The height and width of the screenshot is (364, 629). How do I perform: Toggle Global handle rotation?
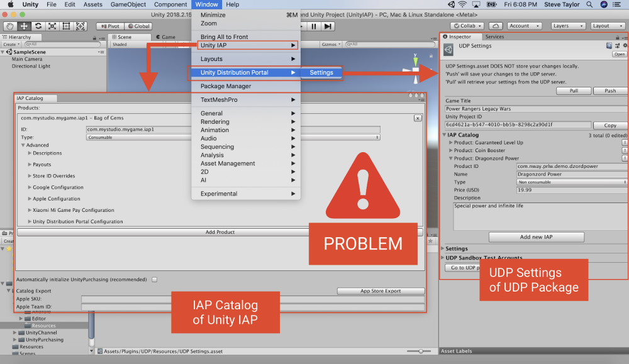[x=138, y=26]
